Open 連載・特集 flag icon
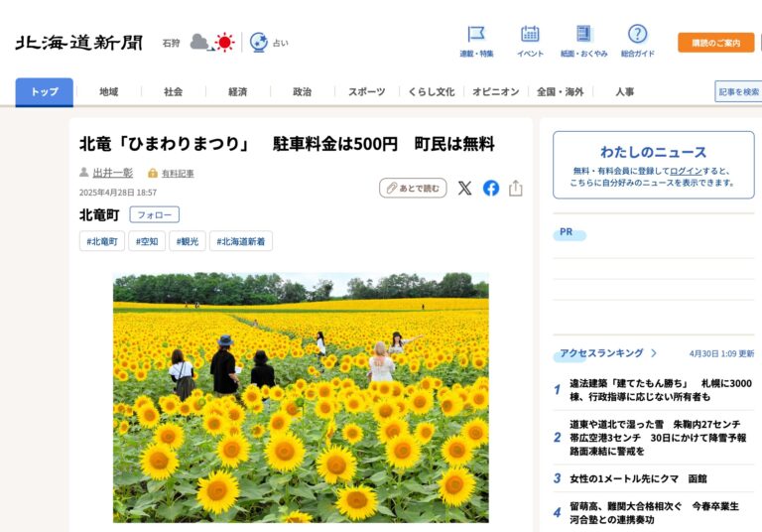 point(476,35)
